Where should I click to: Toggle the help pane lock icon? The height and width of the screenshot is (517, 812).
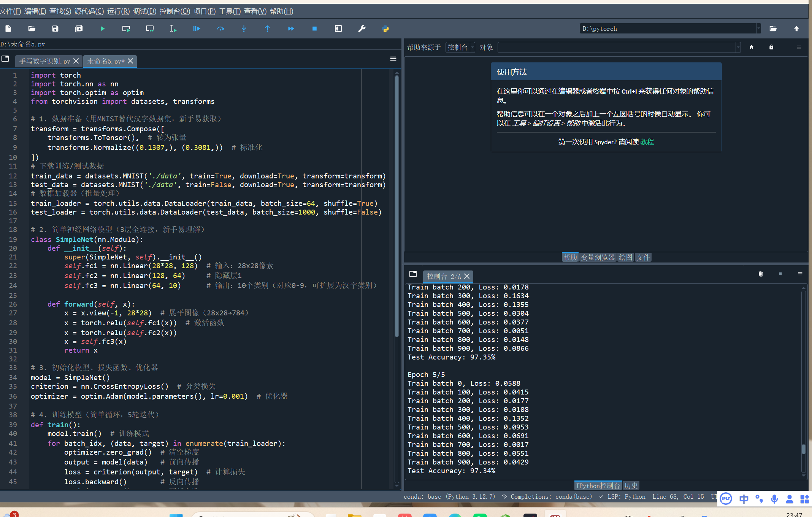click(771, 47)
